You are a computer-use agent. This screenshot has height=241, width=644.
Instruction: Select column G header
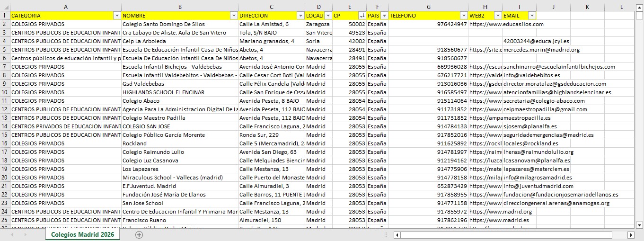point(428,7)
